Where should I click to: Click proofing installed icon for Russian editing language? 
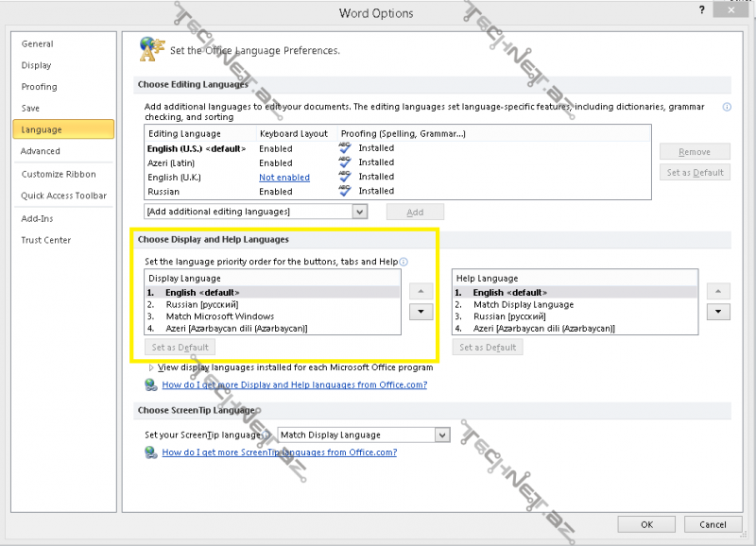345,191
